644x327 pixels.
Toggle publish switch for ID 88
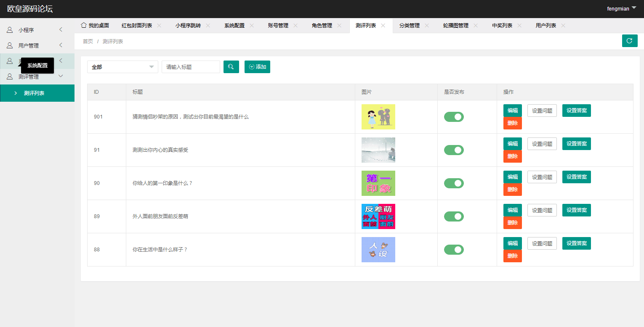tap(454, 250)
